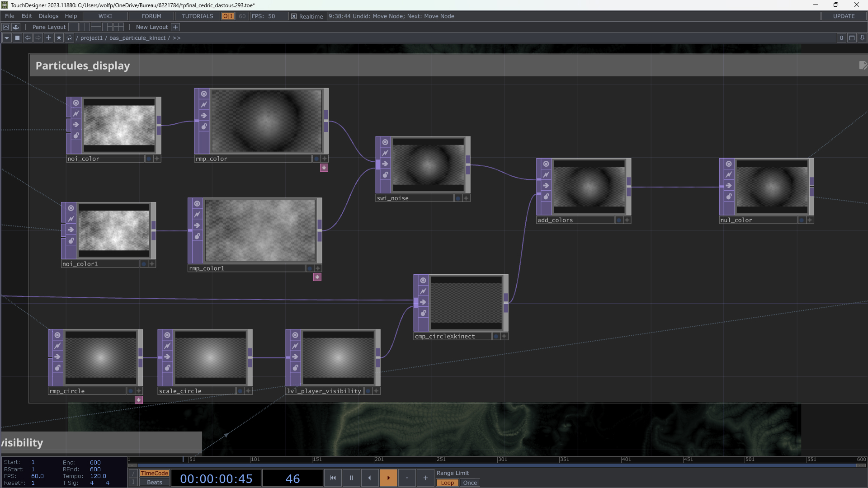This screenshot has height=488, width=868.
Task: Toggle the viewer active icon on noi_color
Action: pos(76,103)
